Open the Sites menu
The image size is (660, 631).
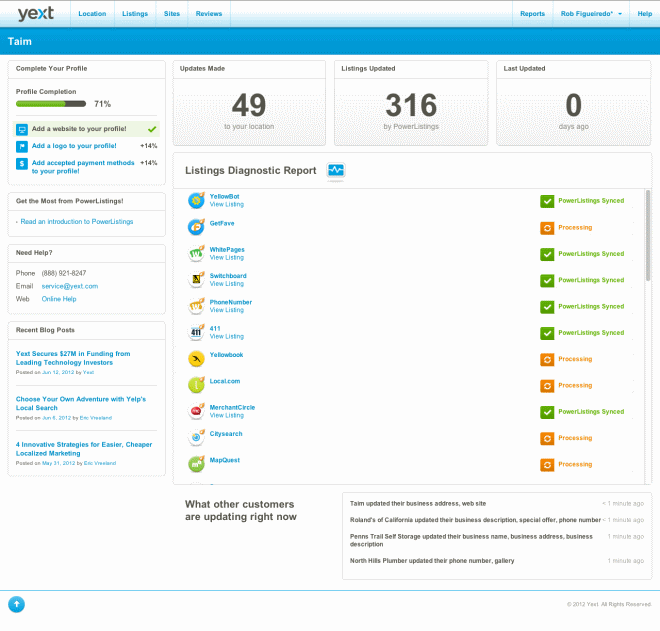172,14
